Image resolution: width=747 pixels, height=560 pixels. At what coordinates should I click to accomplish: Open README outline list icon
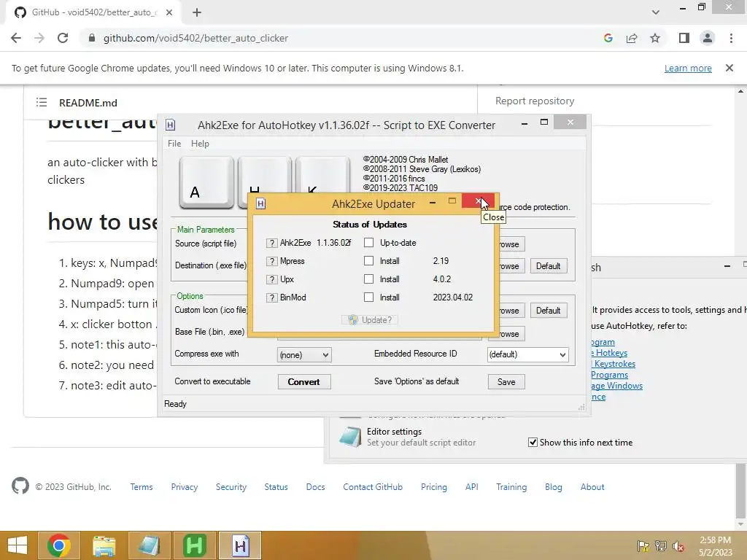pos(42,102)
